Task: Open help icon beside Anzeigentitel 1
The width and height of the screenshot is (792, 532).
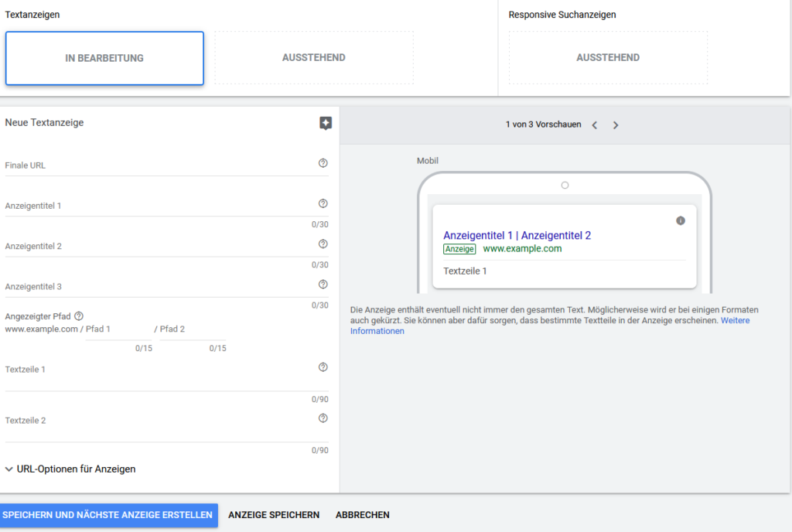Action: pyautogui.click(x=323, y=203)
